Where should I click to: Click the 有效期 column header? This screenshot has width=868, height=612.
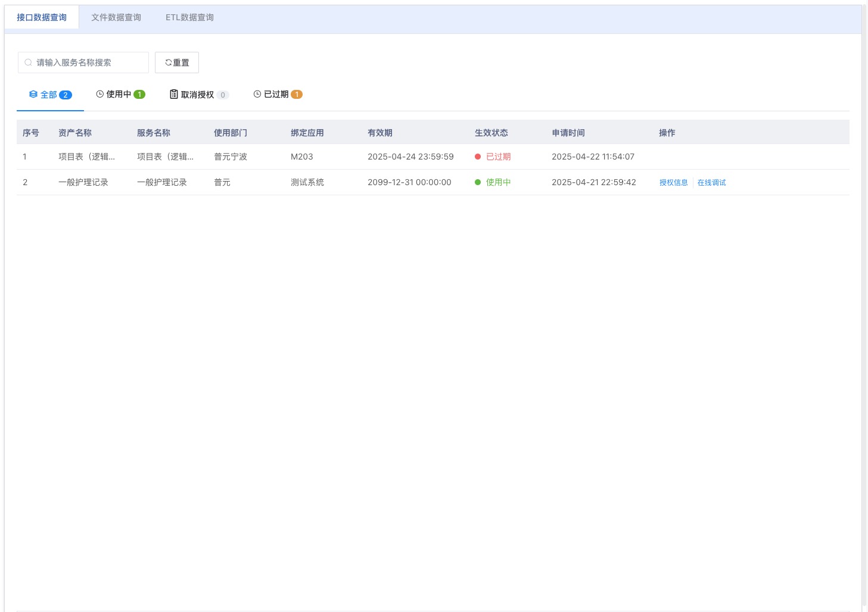(380, 133)
